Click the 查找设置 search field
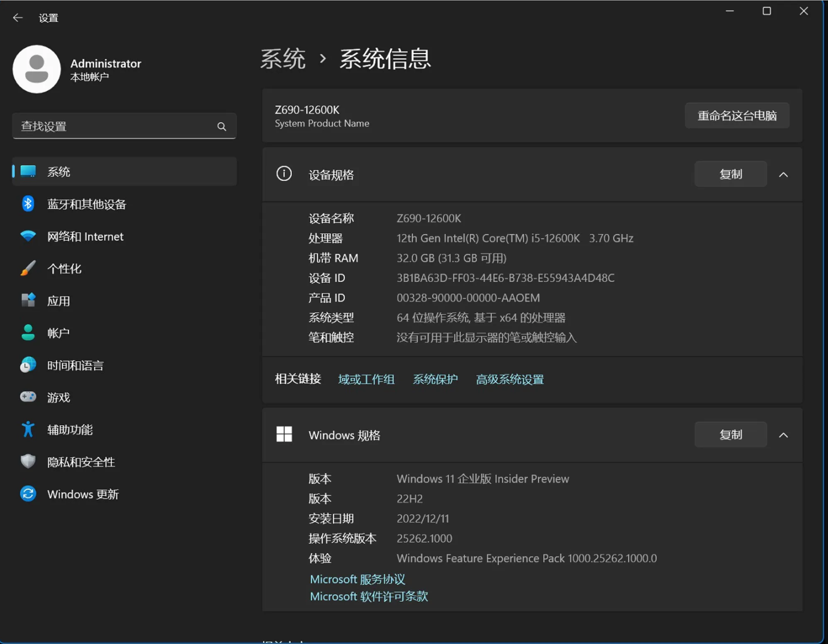Viewport: 828px width, 644px height. pyautogui.click(x=125, y=126)
